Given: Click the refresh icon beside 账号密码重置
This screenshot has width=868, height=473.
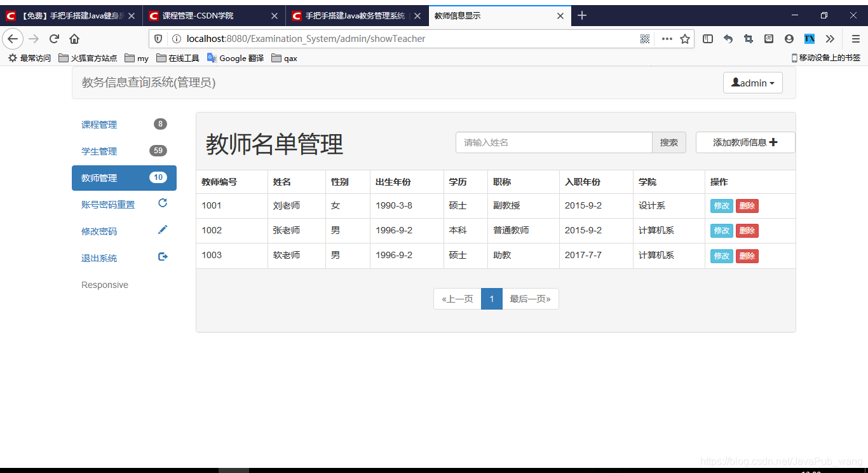Looking at the screenshot, I should pyautogui.click(x=163, y=203).
